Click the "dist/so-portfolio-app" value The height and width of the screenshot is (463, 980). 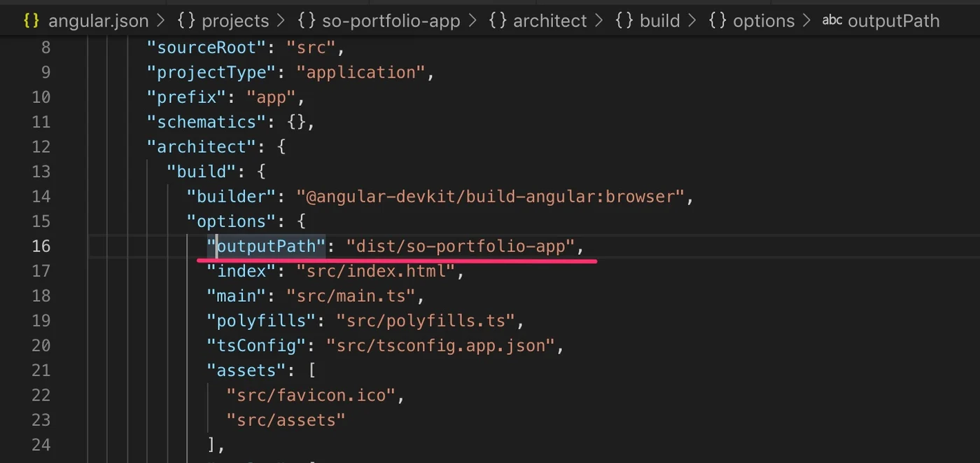point(460,246)
